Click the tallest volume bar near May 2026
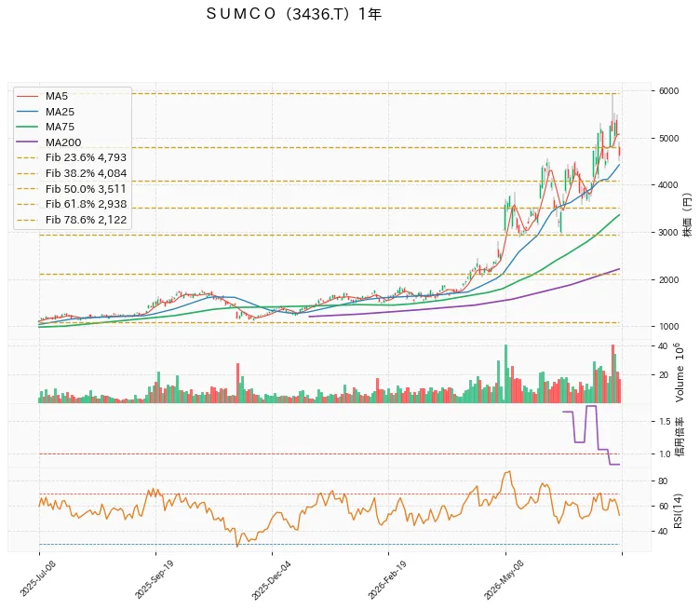The height and width of the screenshot is (609, 700). [505, 373]
